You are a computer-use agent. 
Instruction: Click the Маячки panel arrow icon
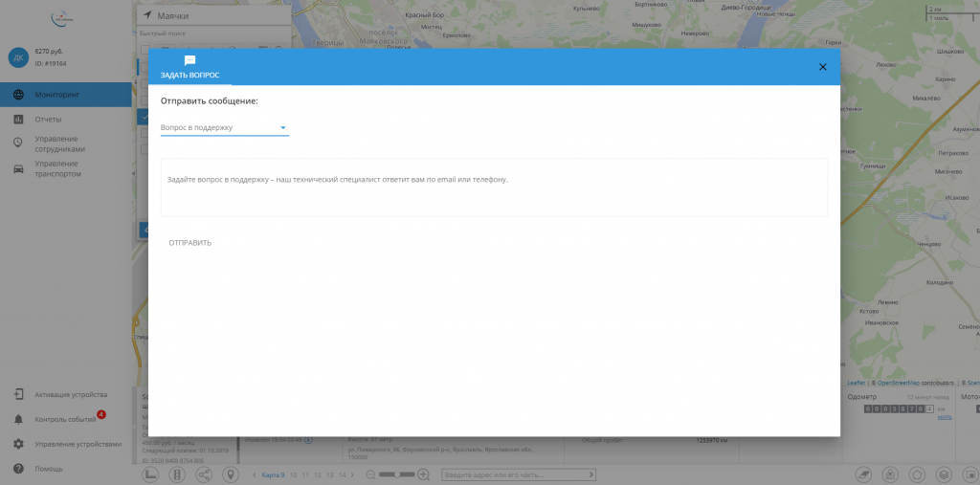pos(147,15)
